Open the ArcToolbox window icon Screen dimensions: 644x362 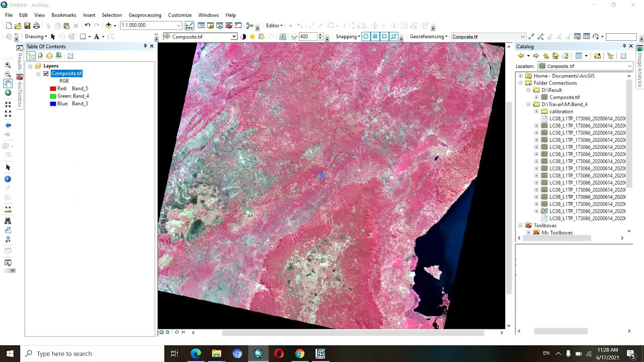(229, 26)
